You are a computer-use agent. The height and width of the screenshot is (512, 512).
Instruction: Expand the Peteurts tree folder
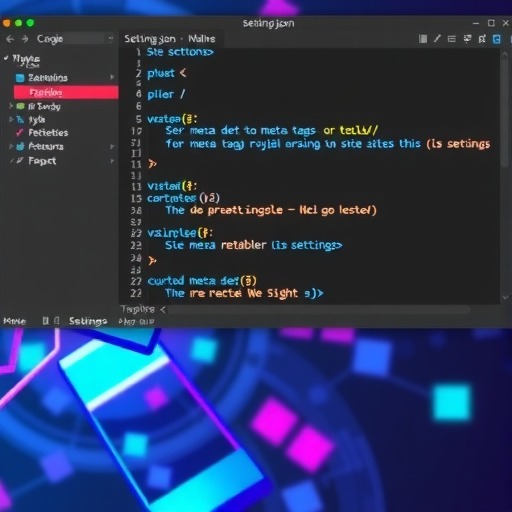click(11, 146)
